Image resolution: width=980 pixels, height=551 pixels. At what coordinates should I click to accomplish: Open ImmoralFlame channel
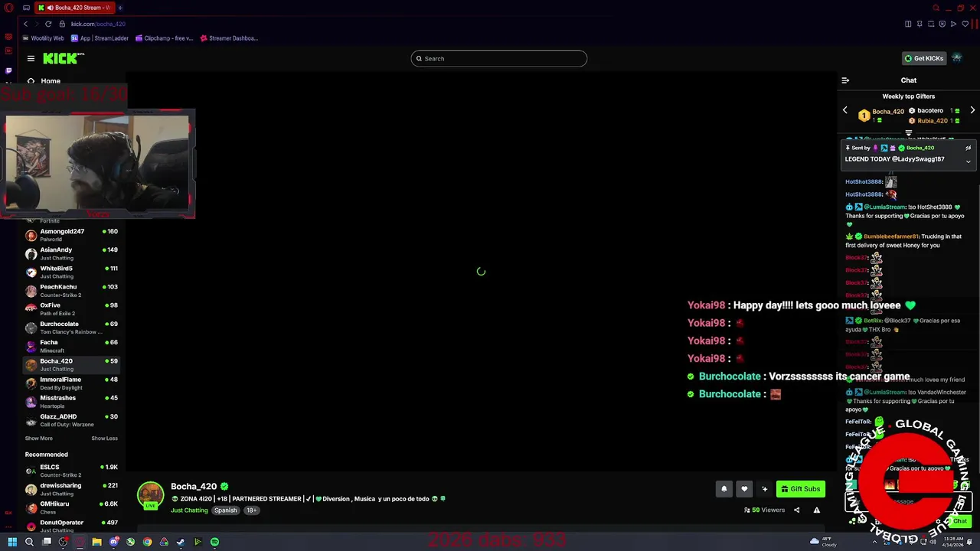click(x=71, y=383)
